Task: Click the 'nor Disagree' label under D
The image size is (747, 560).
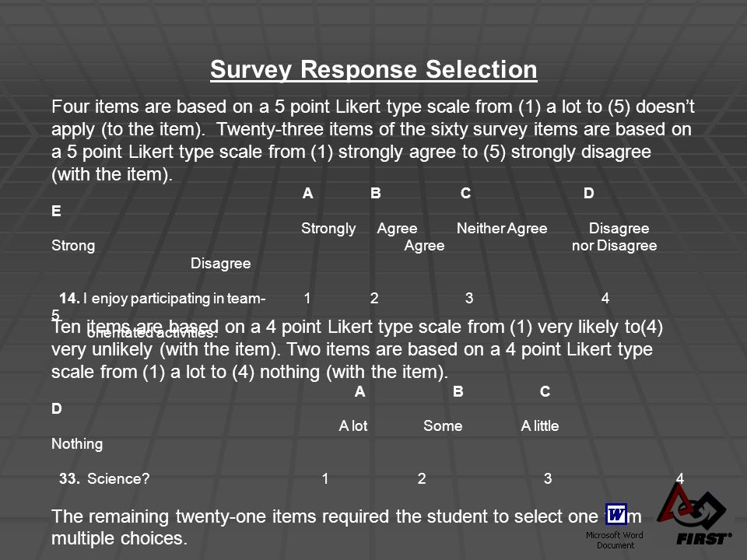Action: [614, 246]
